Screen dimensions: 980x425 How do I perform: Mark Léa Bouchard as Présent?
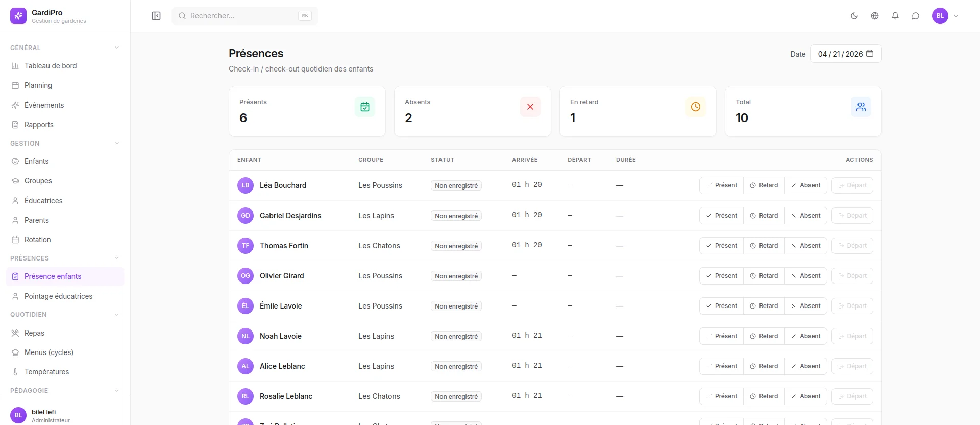pyautogui.click(x=721, y=185)
